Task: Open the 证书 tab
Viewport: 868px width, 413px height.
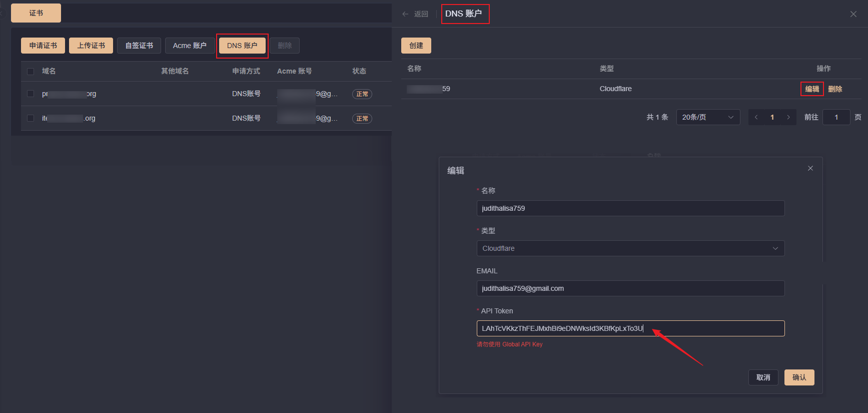Action: coord(36,13)
